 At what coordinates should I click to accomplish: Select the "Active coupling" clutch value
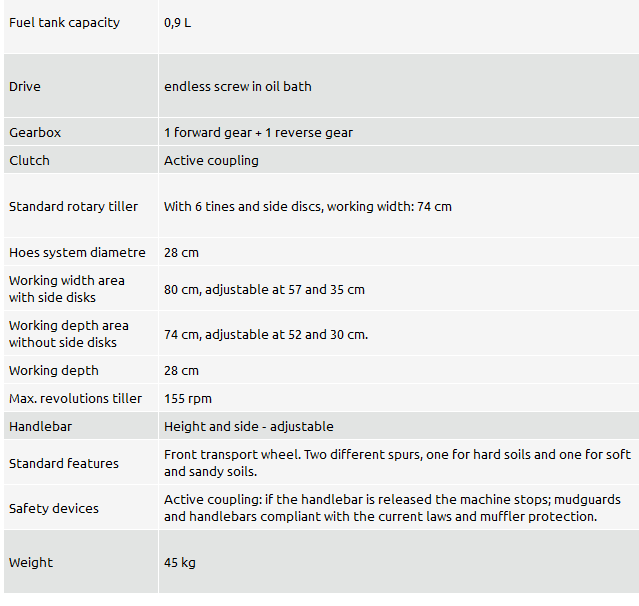point(211,161)
